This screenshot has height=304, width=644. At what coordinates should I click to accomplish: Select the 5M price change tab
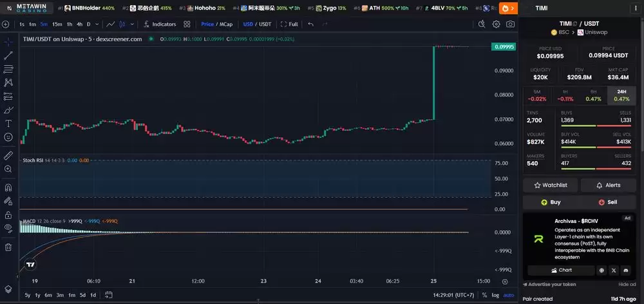click(x=537, y=95)
